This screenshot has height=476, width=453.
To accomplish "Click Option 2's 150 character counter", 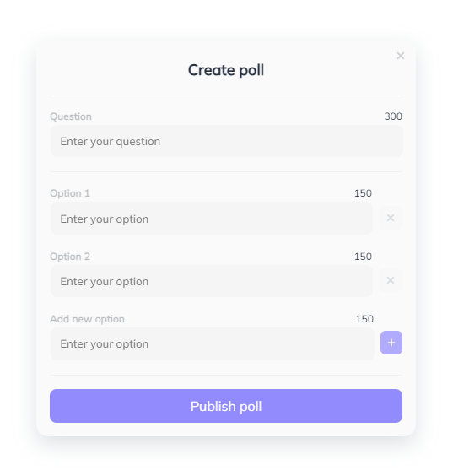I will (x=363, y=257).
